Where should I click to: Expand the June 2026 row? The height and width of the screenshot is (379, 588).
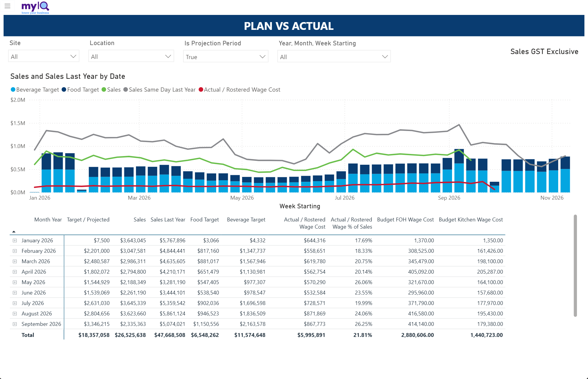[x=15, y=293]
